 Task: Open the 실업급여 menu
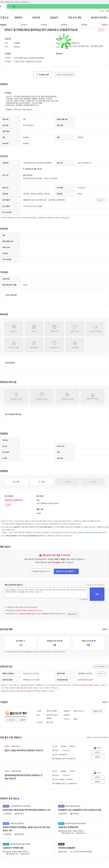tap(54, 18)
